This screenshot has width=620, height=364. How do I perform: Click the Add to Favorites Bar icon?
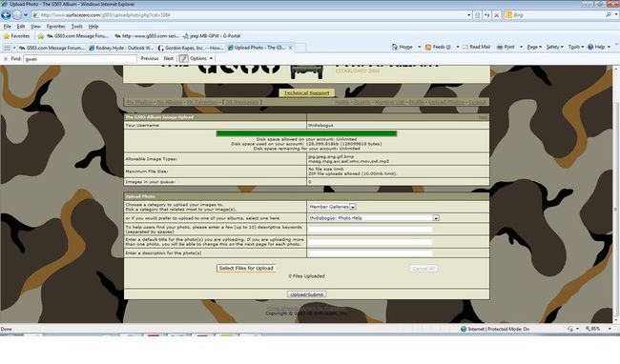click(41, 36)
